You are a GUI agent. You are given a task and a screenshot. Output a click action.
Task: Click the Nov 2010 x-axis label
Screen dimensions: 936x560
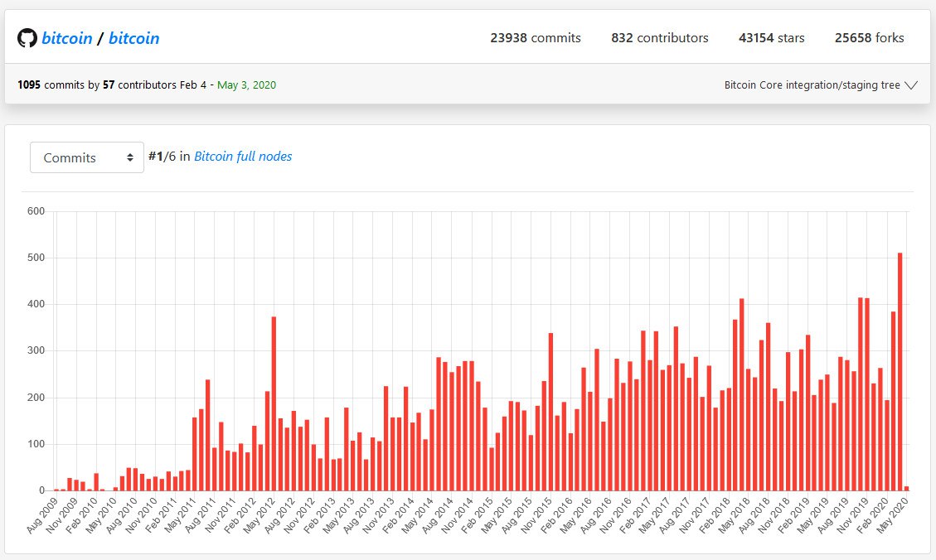(141, 514)
